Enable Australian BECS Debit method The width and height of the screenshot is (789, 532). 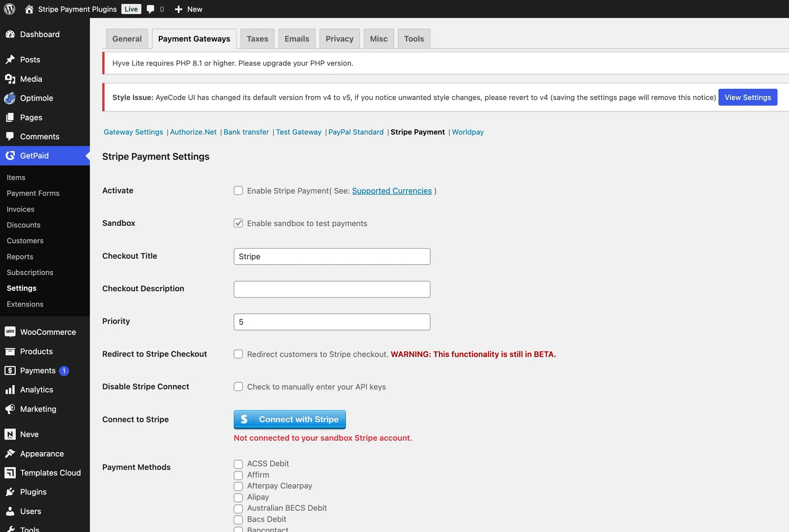click(238, 508)
